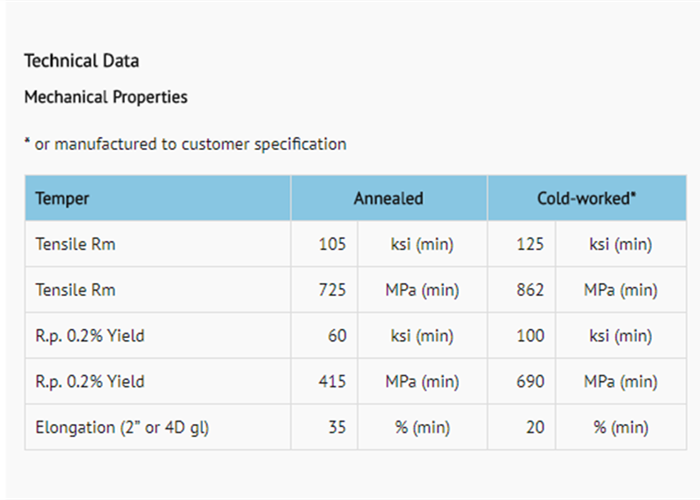Click the annealed tensile value 725
Screen dimensions: 700x500
coord(332,290)
